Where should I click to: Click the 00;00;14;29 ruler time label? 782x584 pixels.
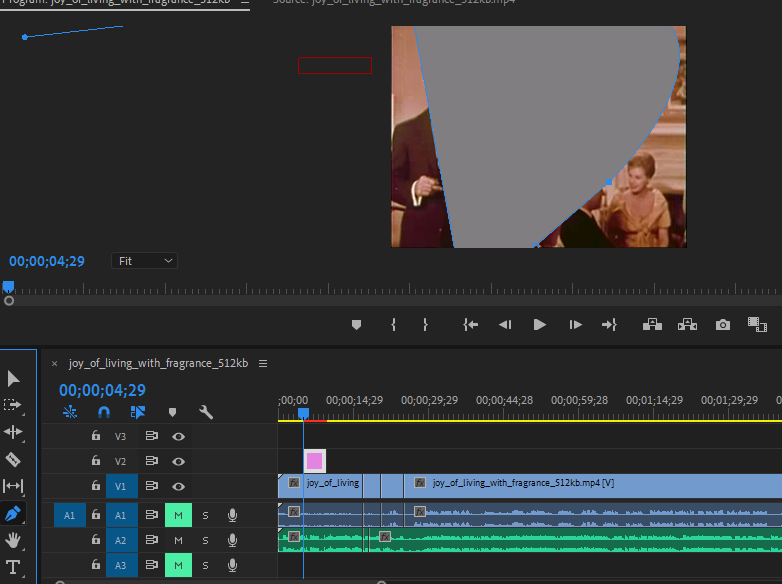354,400
